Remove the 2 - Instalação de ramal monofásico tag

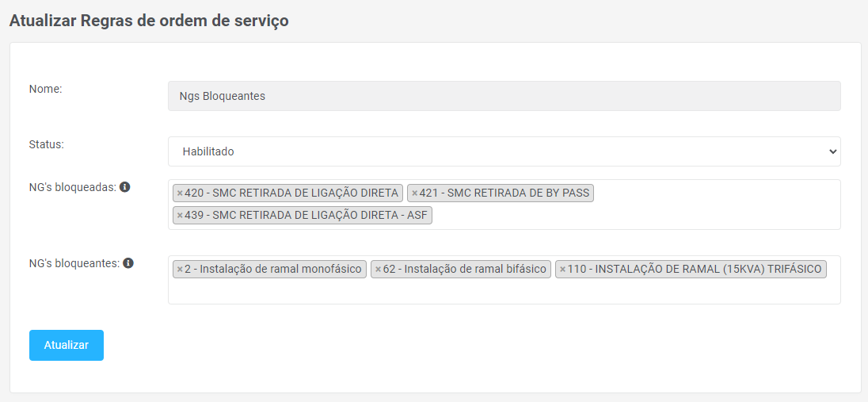[x=179, y=269]
